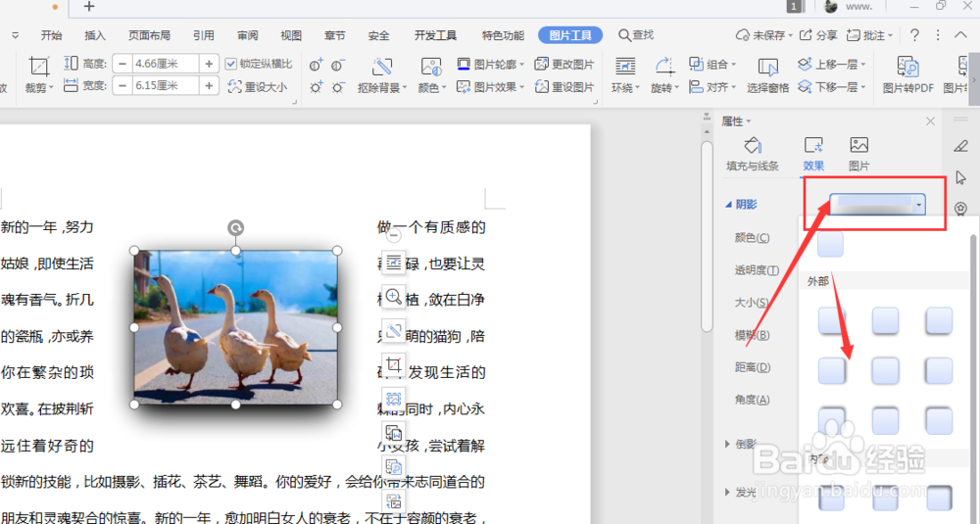Click the 重设图片 reset picture button
Viewport: 980px width, 524px height.
tap(564, 87)
